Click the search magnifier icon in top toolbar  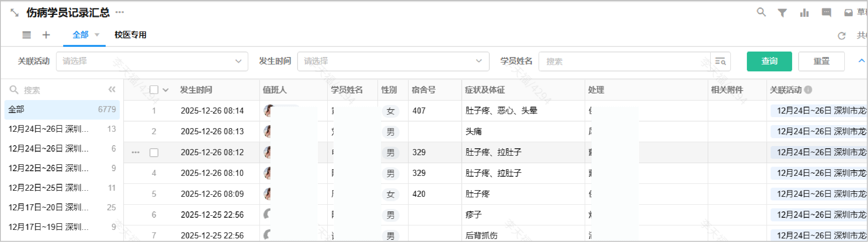pyautogui.click(x=761, y=12)
